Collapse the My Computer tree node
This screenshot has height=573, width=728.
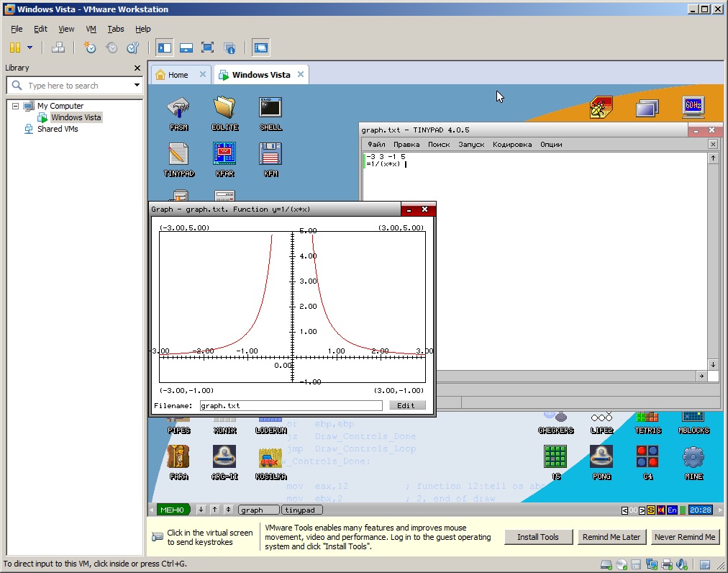16,106
